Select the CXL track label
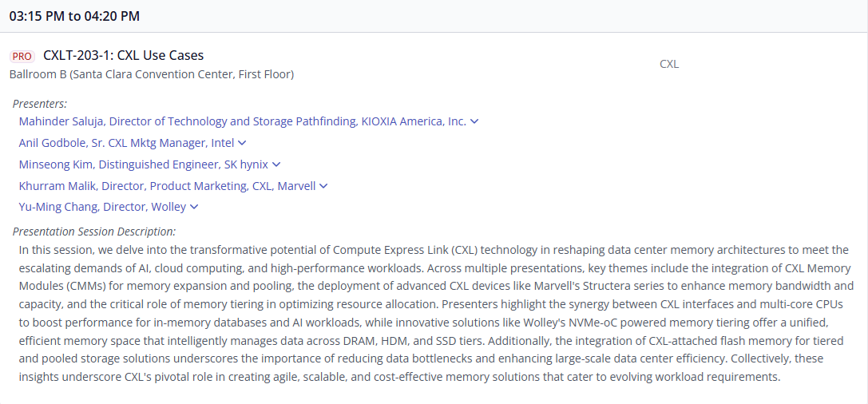Screen dimensions: 868x404 point(669,64)
